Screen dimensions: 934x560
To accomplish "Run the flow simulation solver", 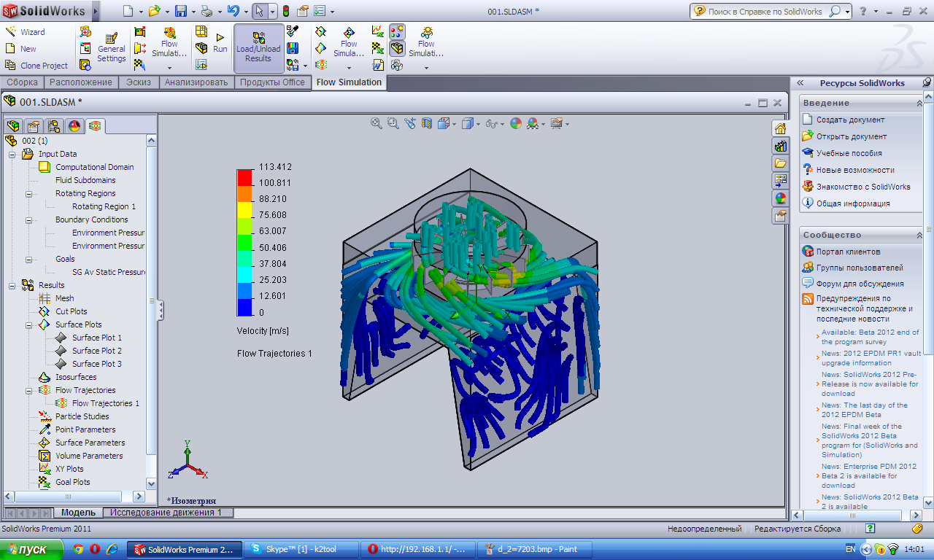I will click(x=220, y=42).
